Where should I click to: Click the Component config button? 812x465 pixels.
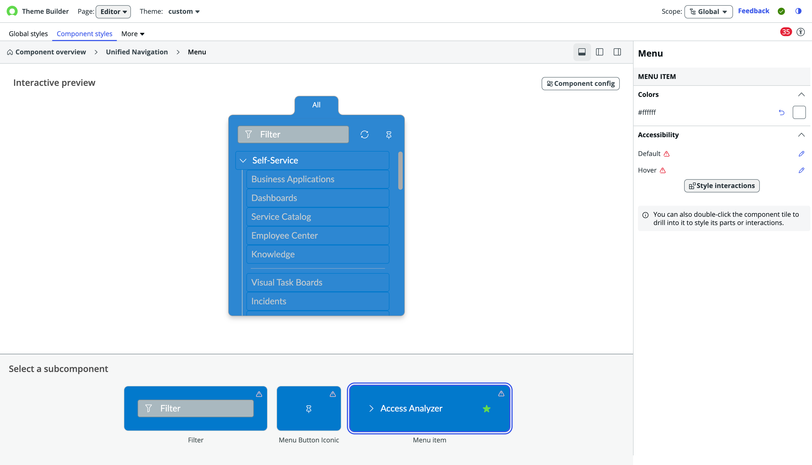(580, 84)
